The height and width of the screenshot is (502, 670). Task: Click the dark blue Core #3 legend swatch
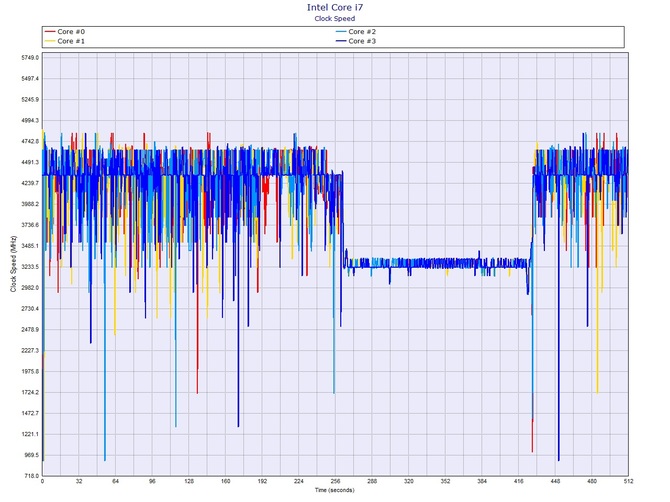pyautogui.click(x=341, y=41)
